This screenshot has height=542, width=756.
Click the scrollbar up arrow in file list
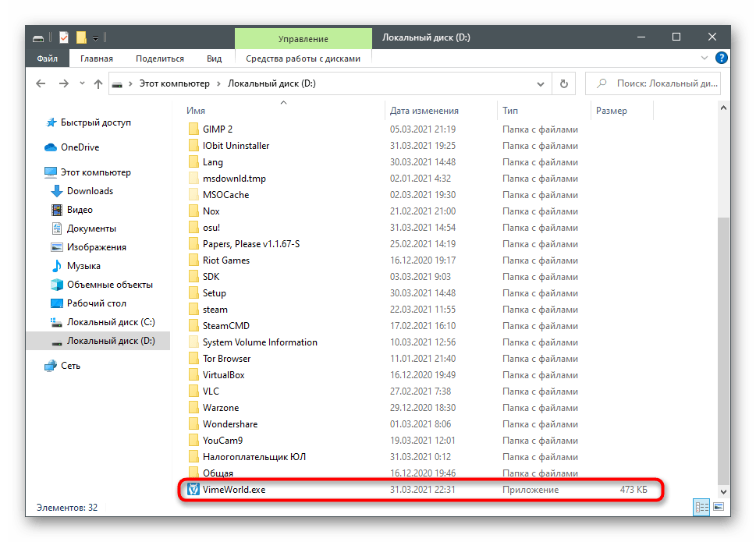[723, 108]
